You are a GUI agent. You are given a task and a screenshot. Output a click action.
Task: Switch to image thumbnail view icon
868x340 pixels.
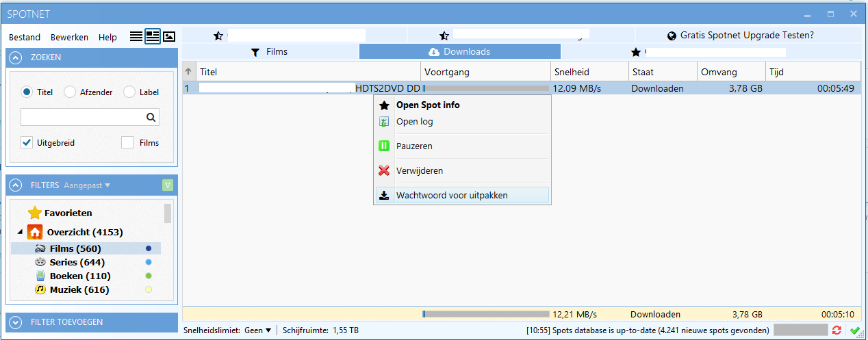(169, 36)
